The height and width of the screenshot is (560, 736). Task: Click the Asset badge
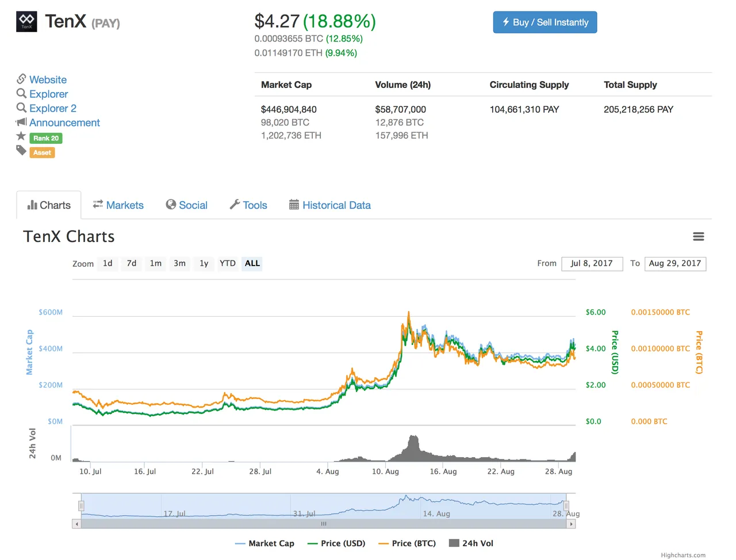pos(42,153)
